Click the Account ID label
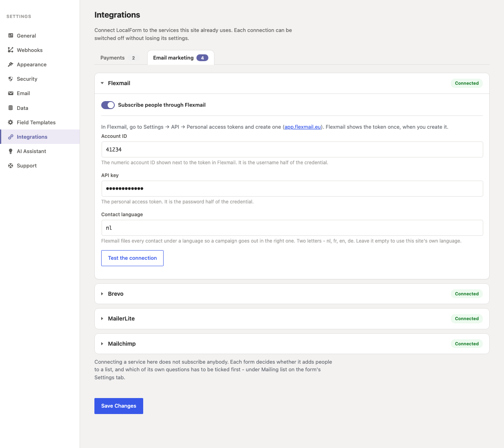 (x=114, y=136)
